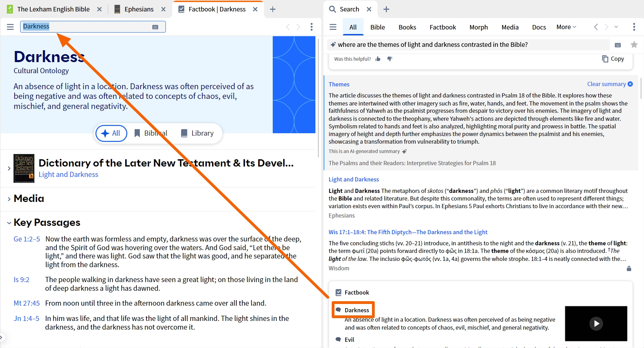Close the Factbook Darkness tab
Screen dimensions: 644x348
point(255,9)
